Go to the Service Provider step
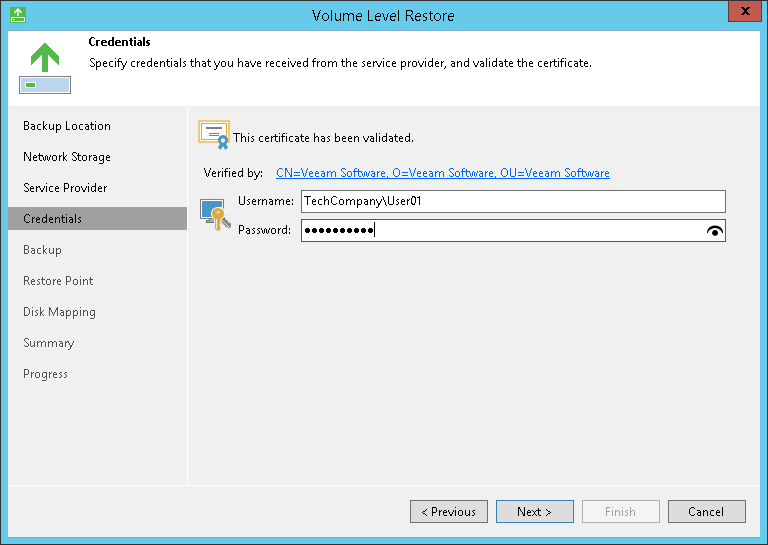The image size is (768, 545). click(65, 188)
